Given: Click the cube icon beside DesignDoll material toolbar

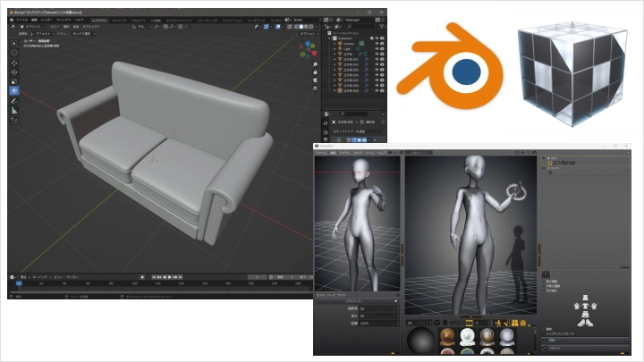Looking at the screenshot, I should click(x=437, y=324).
